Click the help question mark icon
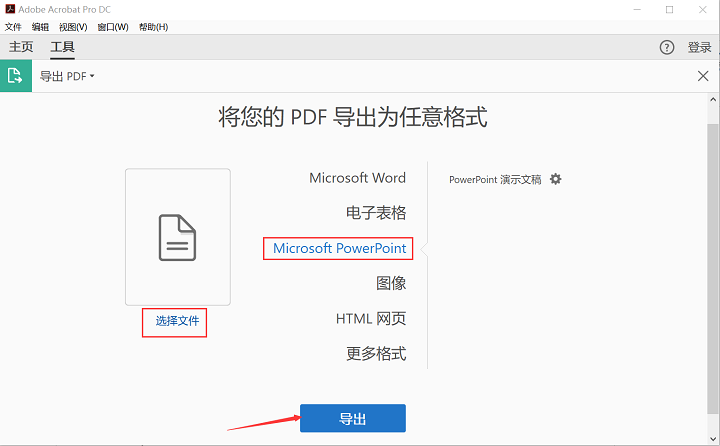 tap(667, 47)
